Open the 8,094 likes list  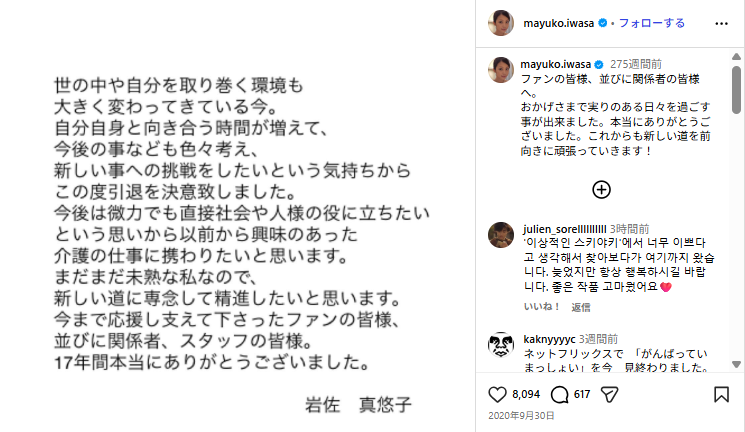tap(525, 394)
